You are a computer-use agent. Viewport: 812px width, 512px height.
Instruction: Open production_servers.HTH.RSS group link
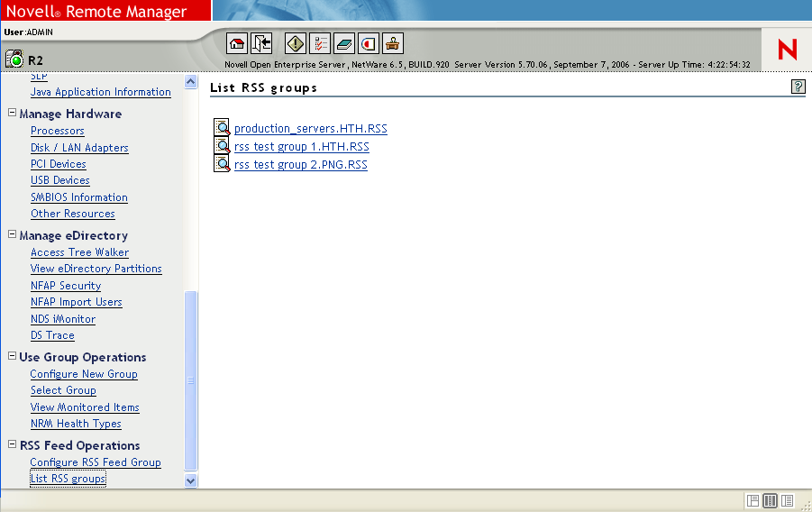[311, 129]
